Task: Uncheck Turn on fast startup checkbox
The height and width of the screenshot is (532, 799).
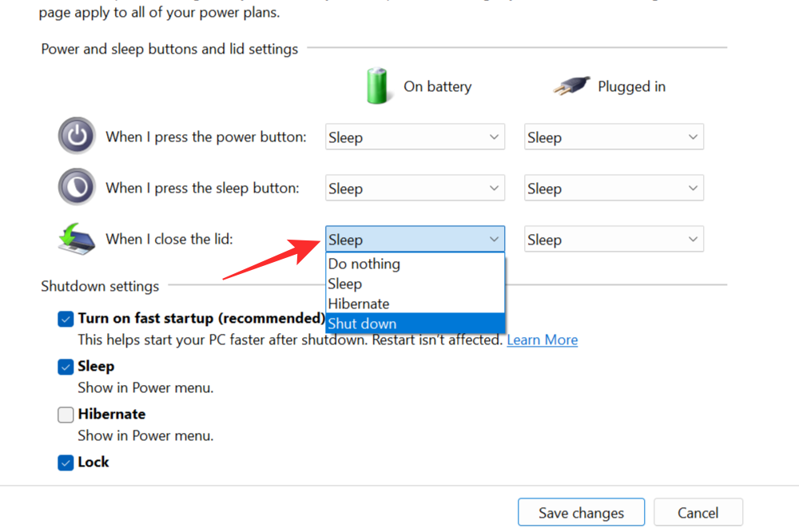Action: pos(66,319)
